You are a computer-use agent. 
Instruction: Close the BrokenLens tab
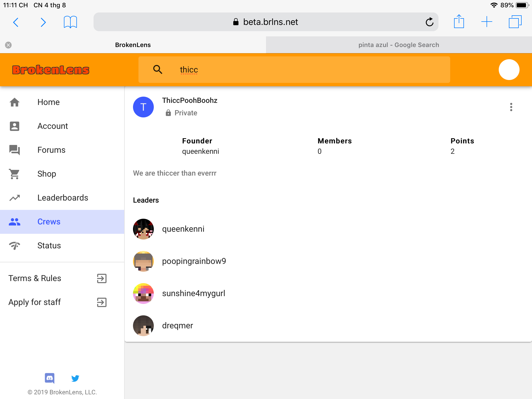pyautogui.click(x=8, y=45)
